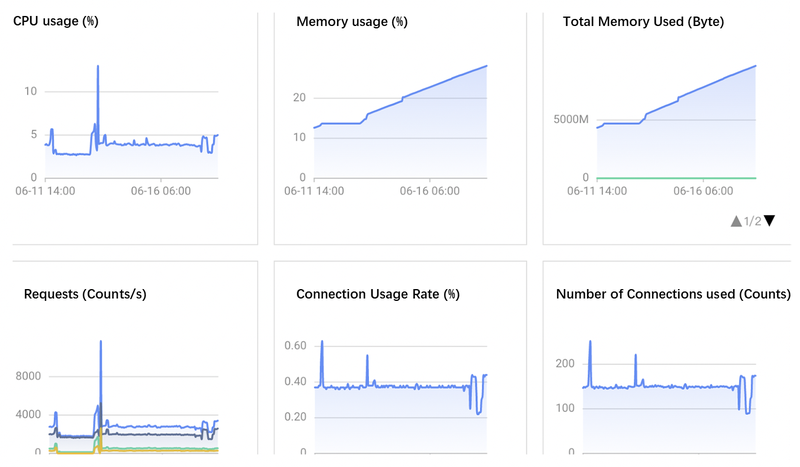Click the Total Memory Used (Byte) title
This screenshot has height=467, width=800.
pyautogui.click(x=643, y=22)
